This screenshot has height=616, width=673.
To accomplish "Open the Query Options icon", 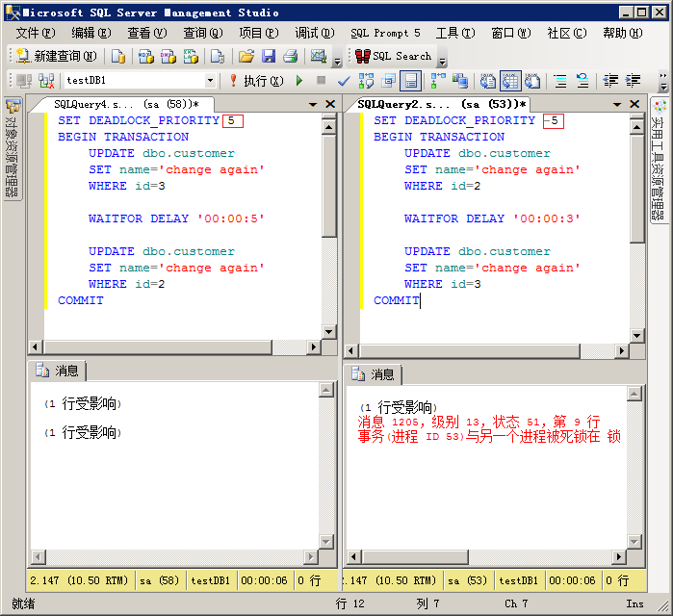I will (x=389, y=81).
